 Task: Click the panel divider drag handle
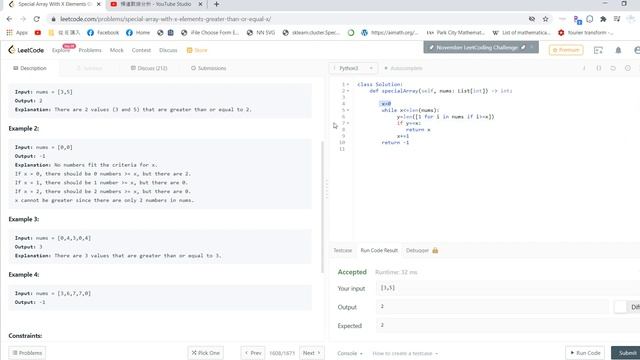[327, 189]
